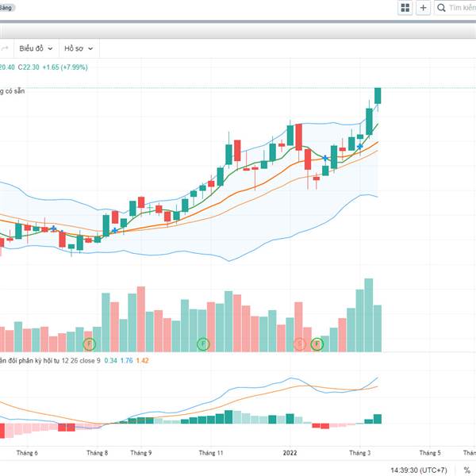Click the Tháng 9 time axis label
The height and width of the screenshot is (476, 476).
coord(141,453)
